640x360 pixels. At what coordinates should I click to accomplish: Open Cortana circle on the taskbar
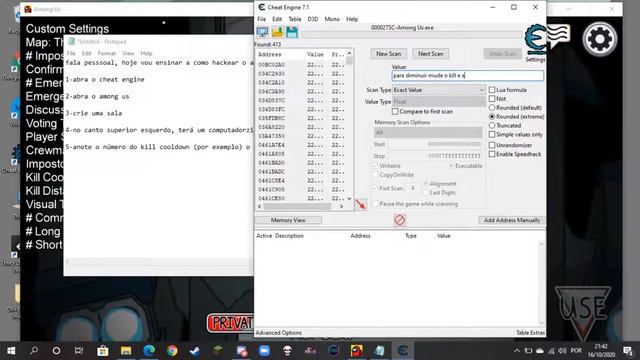[56, 351]
